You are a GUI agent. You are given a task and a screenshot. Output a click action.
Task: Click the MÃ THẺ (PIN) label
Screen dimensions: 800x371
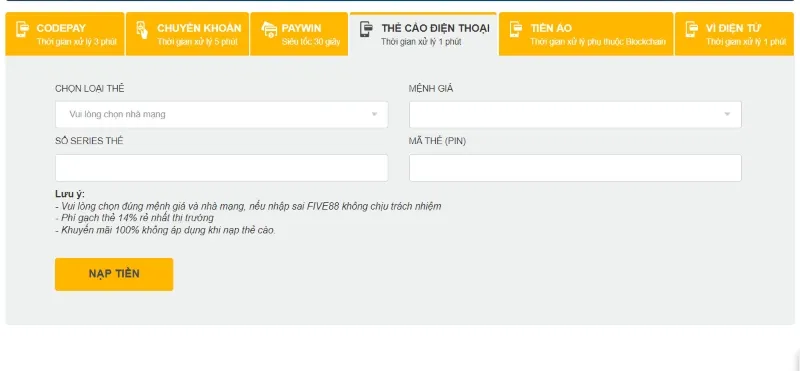click(x=437, y=141)
